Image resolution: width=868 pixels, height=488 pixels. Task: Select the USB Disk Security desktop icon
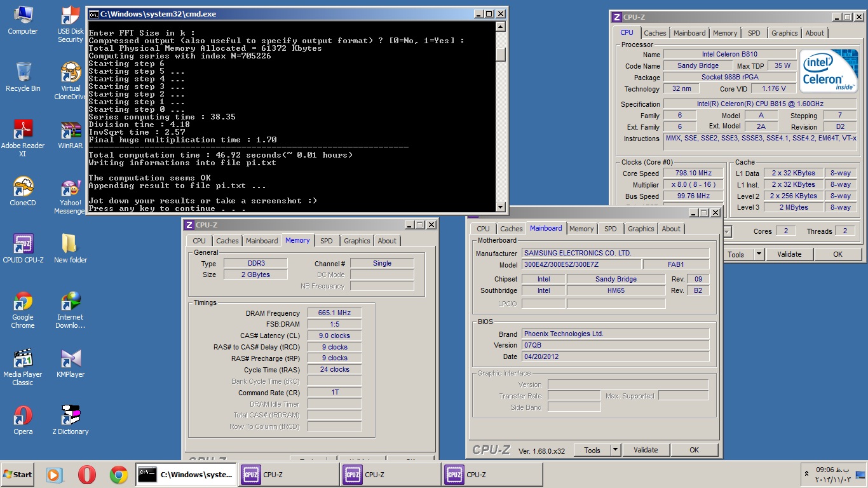coord(71,24)
